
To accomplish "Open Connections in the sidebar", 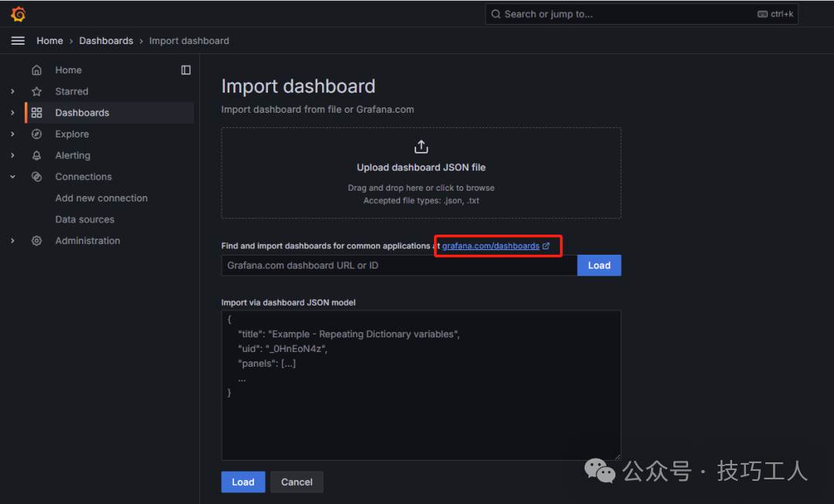I will (83, 177).
